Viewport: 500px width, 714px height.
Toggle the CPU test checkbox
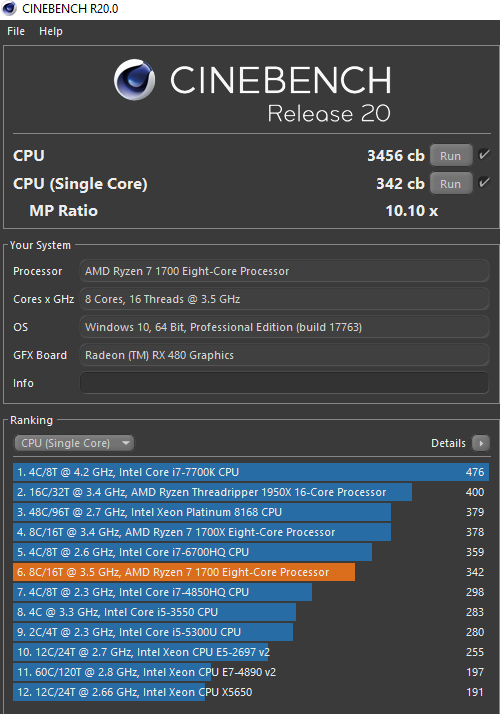coord(484,155)
